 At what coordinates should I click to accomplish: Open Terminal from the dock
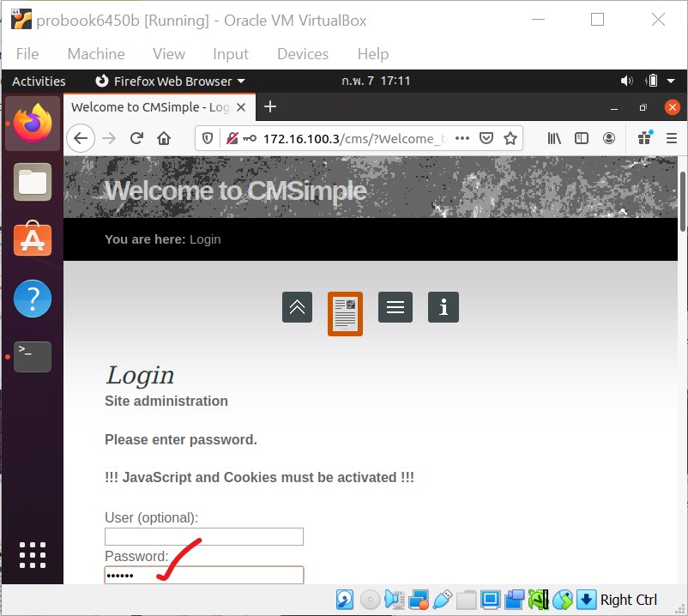(x=33, y=357)
